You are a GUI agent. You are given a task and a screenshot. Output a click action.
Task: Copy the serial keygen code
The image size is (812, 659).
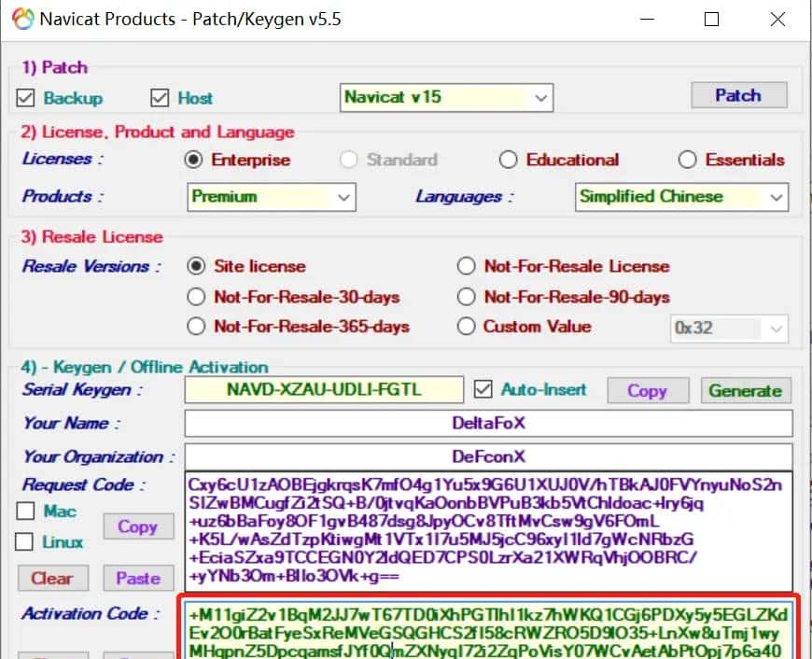click(648, 390)
